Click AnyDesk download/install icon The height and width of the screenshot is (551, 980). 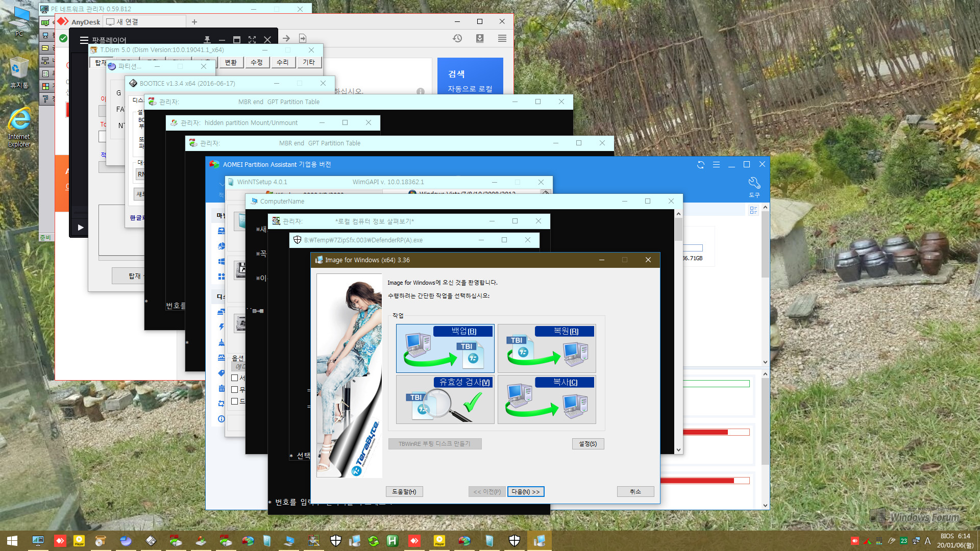pyautogui.click(x=480, y=39)
